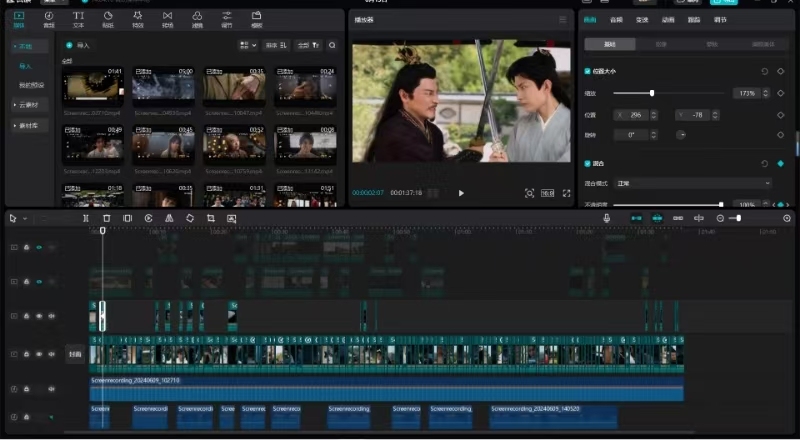The height and width of the screenshot is (440, 800).
Task: Open the player panel hamburger menu
Action: [x=563, y=20]
